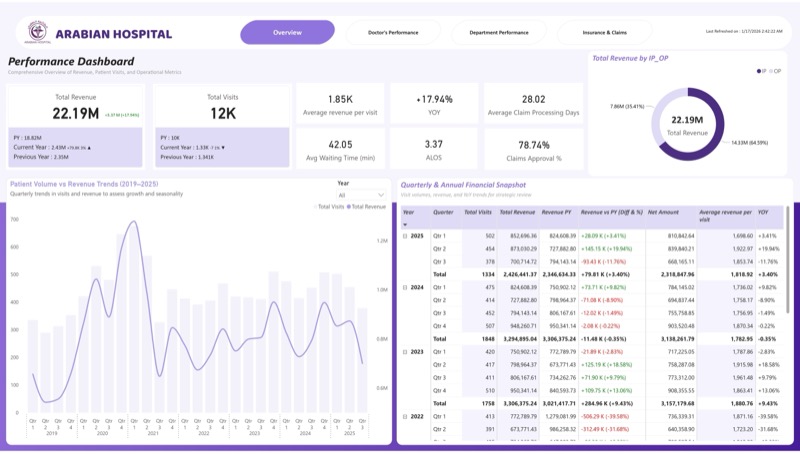The image size is (800, 454).
Task: Click the 78.74% Claims Approval card
Action: 534,149
